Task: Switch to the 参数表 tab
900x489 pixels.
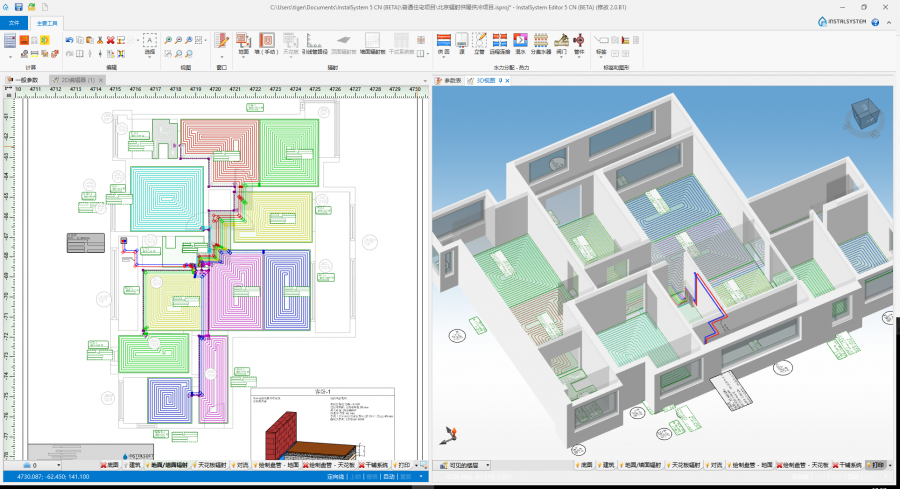Action: (x=451, y=80)
